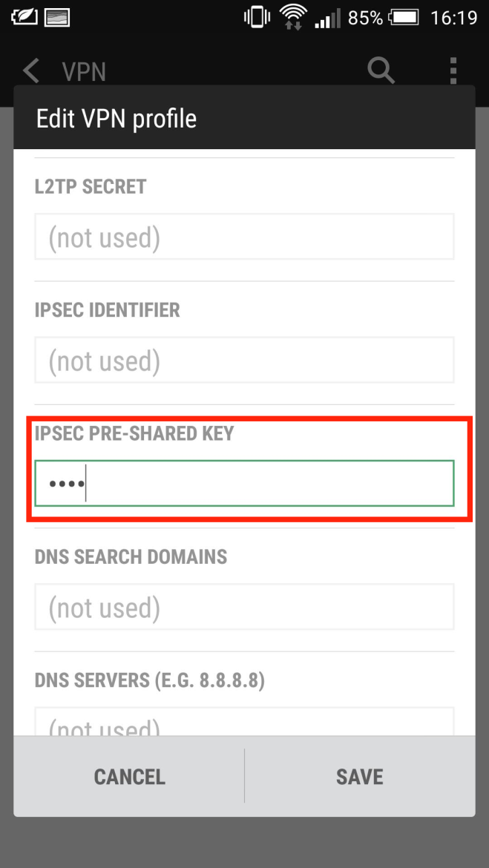Open the three-dot overflow menu
489x868 pixels.
(x=453, y=70)
